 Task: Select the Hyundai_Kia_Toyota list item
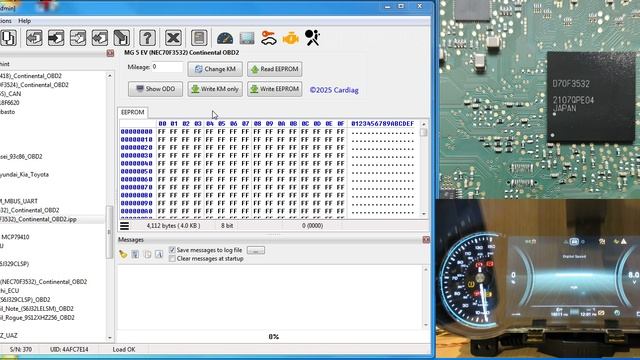click(24, 175)
